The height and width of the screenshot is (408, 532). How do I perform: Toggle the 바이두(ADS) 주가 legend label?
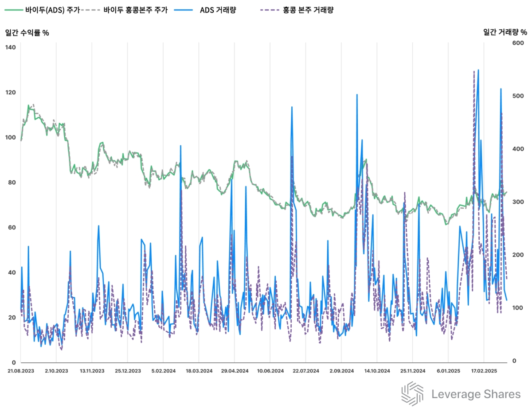click(52, 10)
